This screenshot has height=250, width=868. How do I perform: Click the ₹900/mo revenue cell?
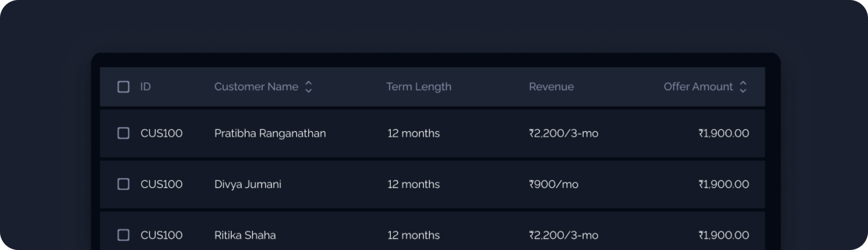point(553,184)
